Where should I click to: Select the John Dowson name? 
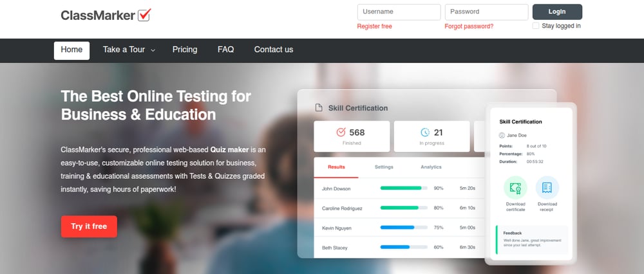[x=336, y=188]
